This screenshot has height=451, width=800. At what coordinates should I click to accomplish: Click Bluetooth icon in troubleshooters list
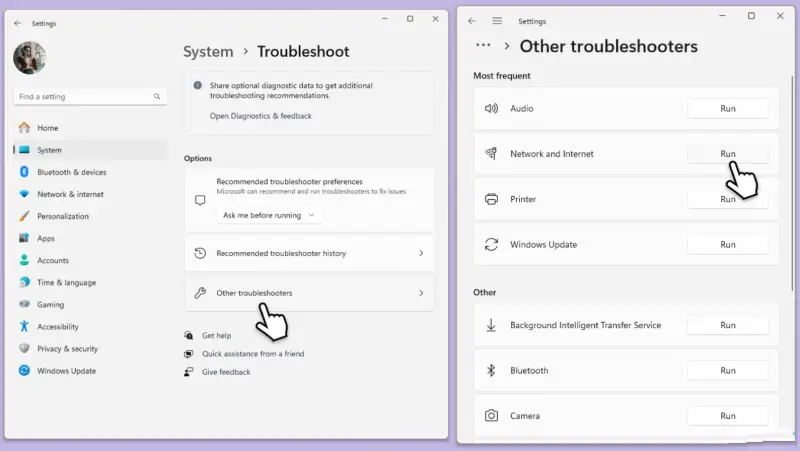(x=491, y=370)
